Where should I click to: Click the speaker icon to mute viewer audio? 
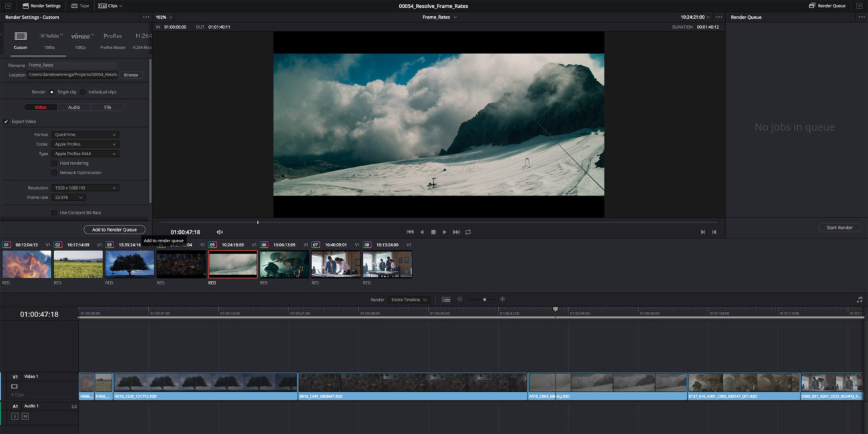click(x=219, y=232)
